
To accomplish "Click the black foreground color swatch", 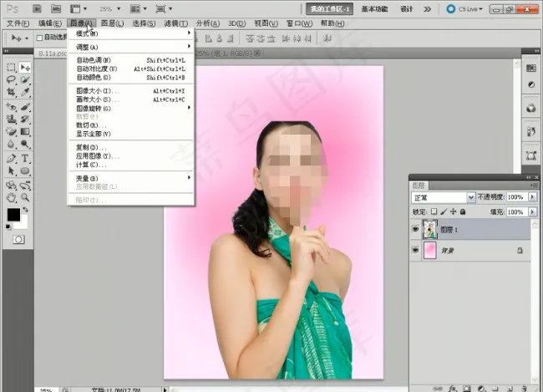I will 13,216.
